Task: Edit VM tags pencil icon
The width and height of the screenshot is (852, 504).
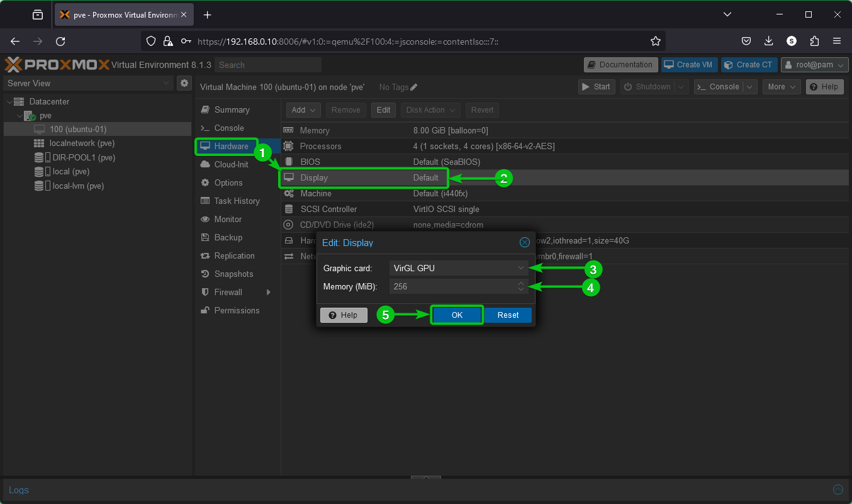Action: pos(413,87)
